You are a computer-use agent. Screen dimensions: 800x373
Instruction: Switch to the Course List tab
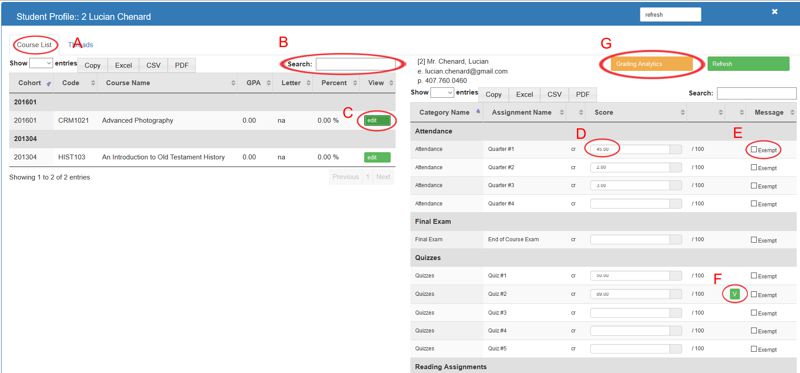click(34, 45)
